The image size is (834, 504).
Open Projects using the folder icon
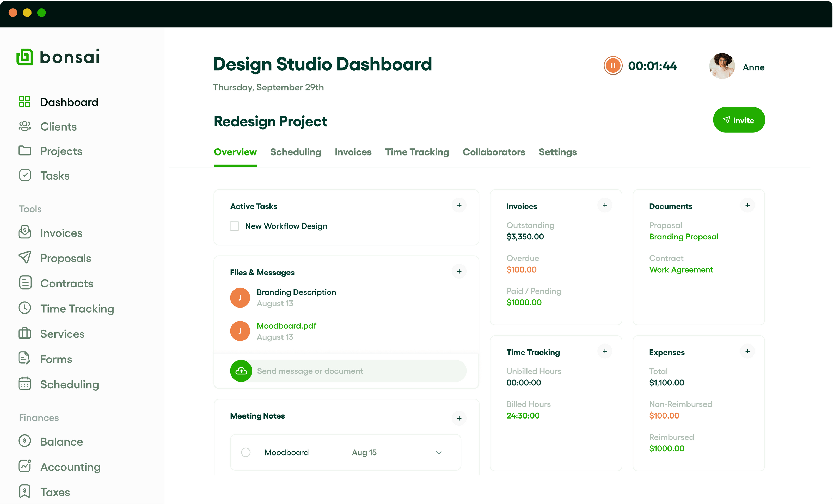pos(25,151)
